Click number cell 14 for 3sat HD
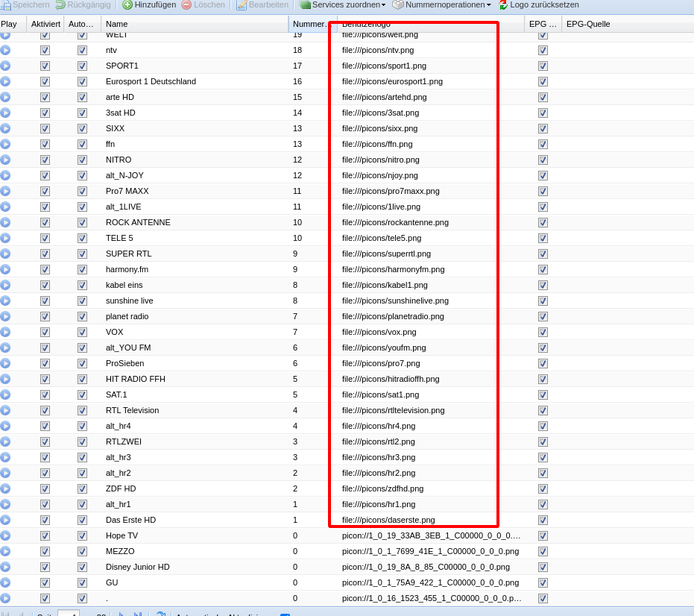This screenshot has width=694, height=616. click(297, 113)
